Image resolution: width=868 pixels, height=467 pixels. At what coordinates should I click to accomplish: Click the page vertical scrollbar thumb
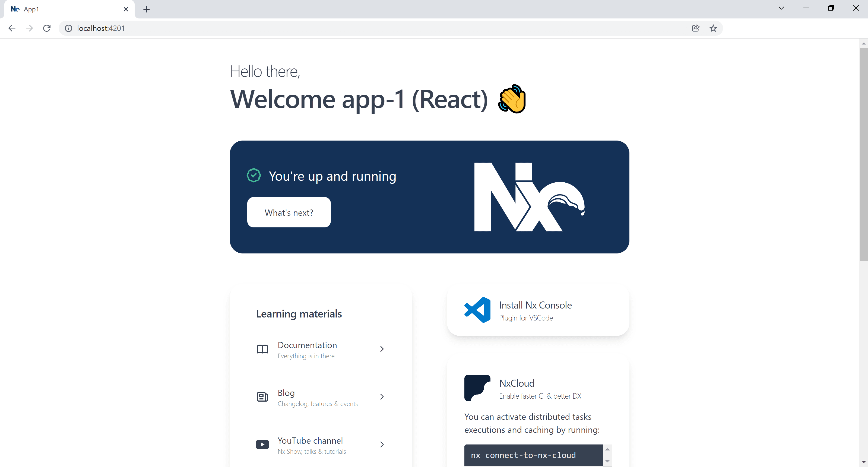point(864,154)
